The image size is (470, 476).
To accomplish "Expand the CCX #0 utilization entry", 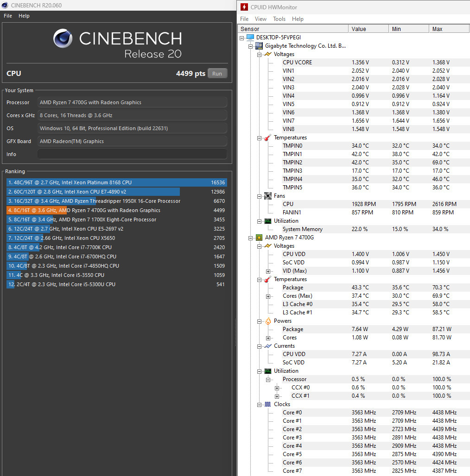I will tap(277, 388).
